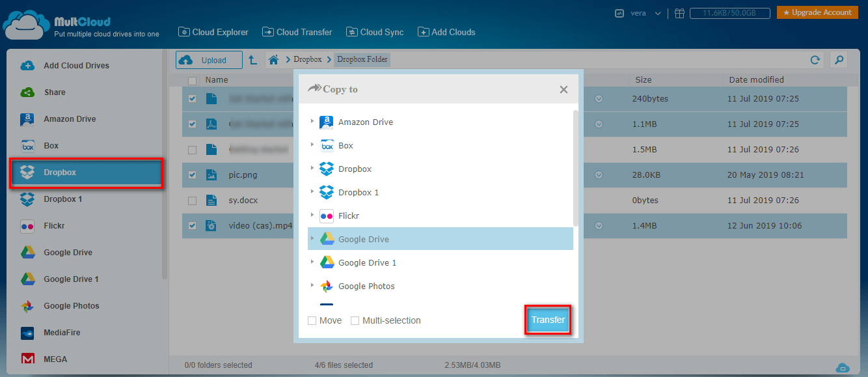
Task: Refresh the file list
Action: [x=815, y=60]
